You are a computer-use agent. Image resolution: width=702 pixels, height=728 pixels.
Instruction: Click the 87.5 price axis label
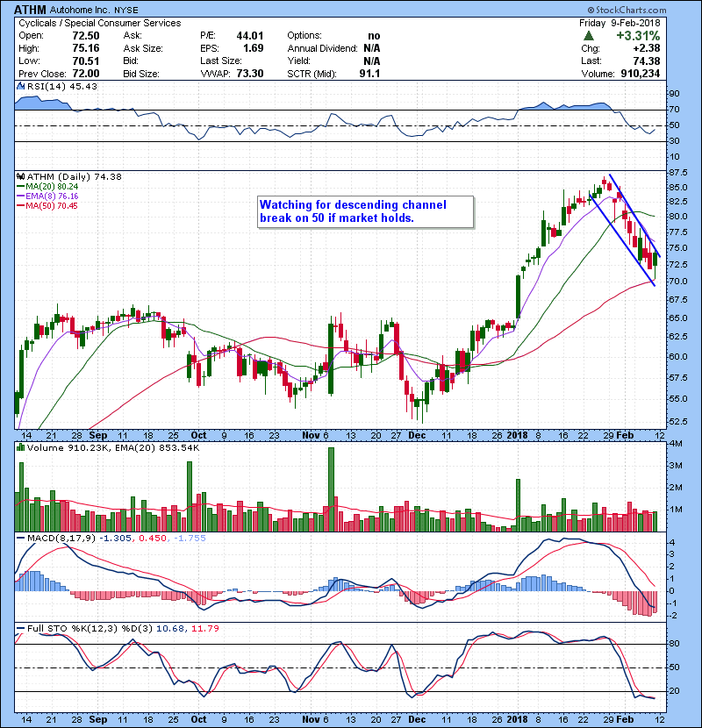(x=678, y=173)
